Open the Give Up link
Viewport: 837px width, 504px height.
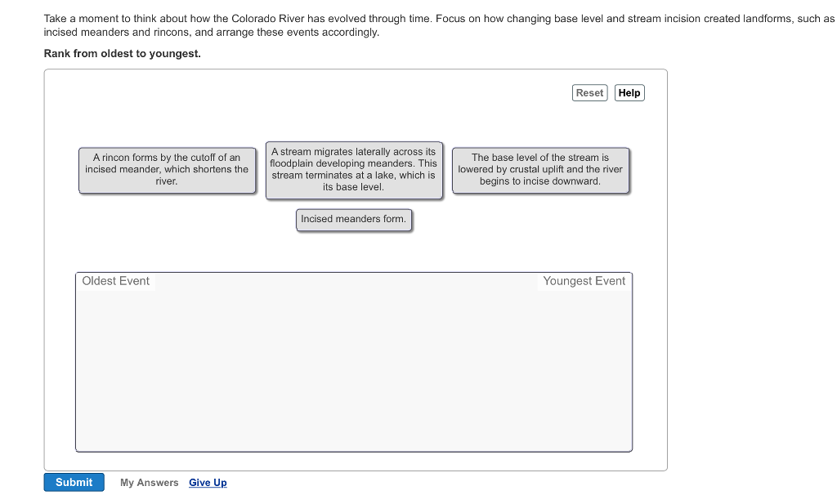tap(208, 483)
